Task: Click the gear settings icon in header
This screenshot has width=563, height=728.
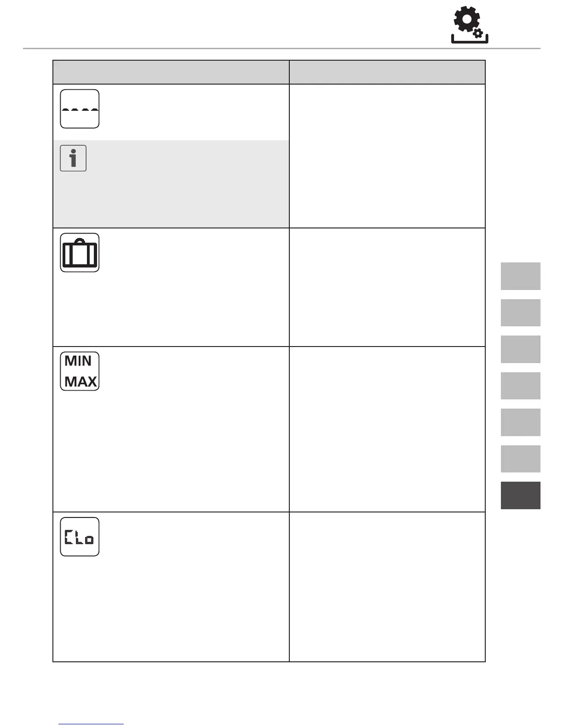Action: point(469,25)
